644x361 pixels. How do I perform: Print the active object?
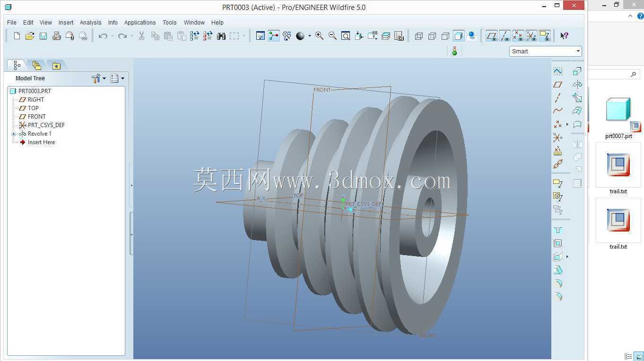(x=56, y=36)
